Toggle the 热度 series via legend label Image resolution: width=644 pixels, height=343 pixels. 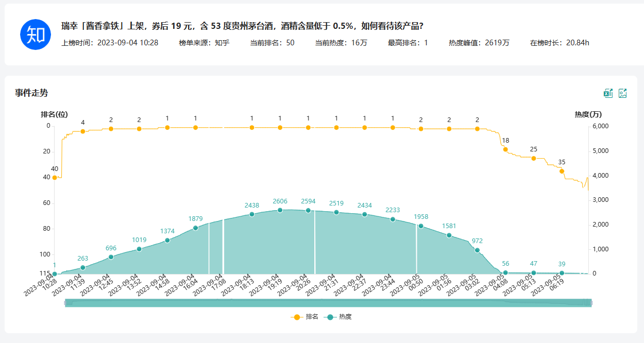(345, 317)
